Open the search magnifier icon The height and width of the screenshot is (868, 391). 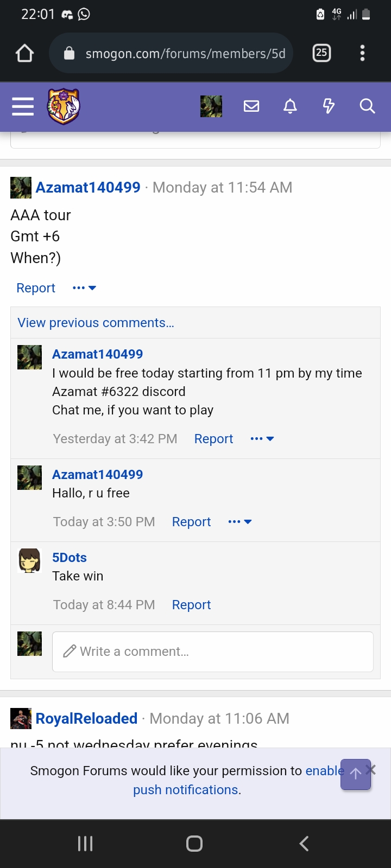tap(367, 106)
